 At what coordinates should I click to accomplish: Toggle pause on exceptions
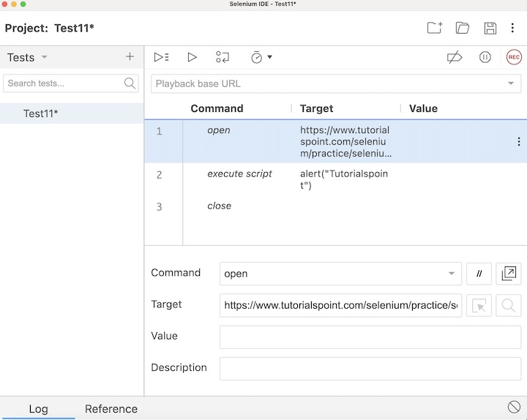(x=485, y=57)
